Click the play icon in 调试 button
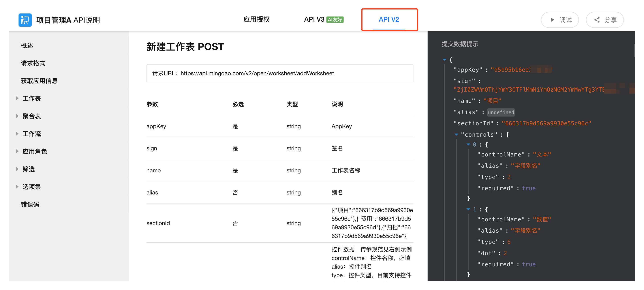Viewport: 644px width, 290px height. [552, 20]
